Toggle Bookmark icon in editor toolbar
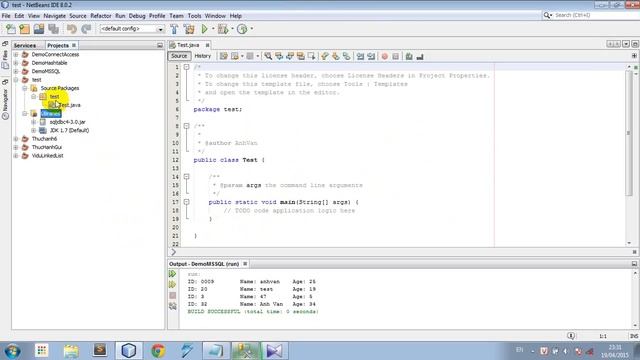The image size is (640, 360). pos(347,56)
